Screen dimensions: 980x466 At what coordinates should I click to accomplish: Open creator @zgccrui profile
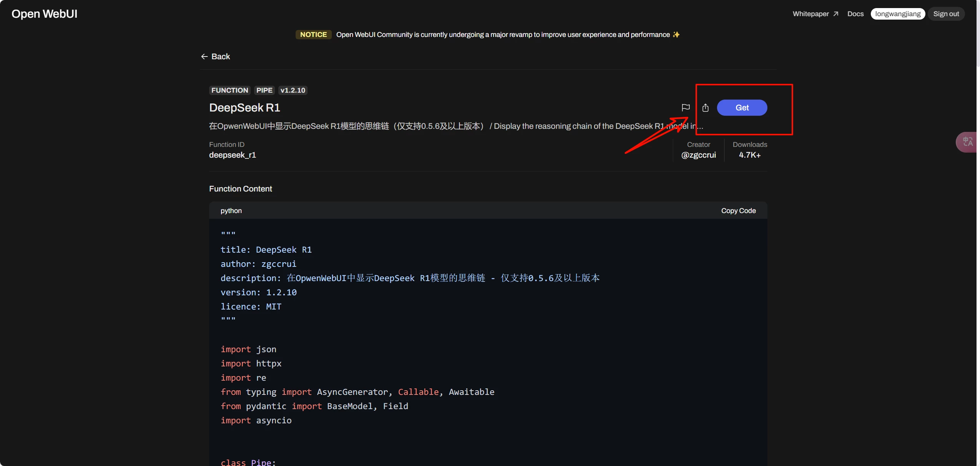click(x=698, y=155)
